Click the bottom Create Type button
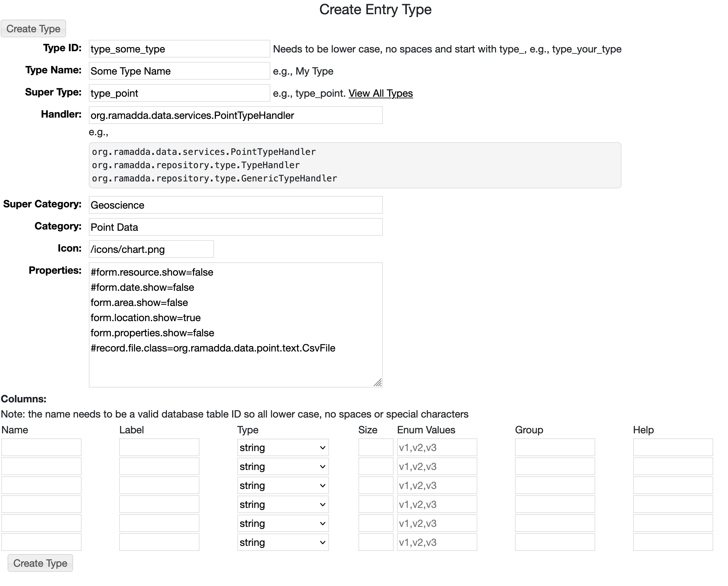The image size is (728, 586). [40, 563]
